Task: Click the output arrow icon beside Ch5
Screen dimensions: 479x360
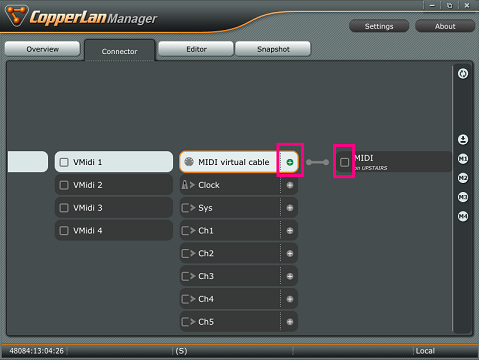Action: click(x=188, y=322)
